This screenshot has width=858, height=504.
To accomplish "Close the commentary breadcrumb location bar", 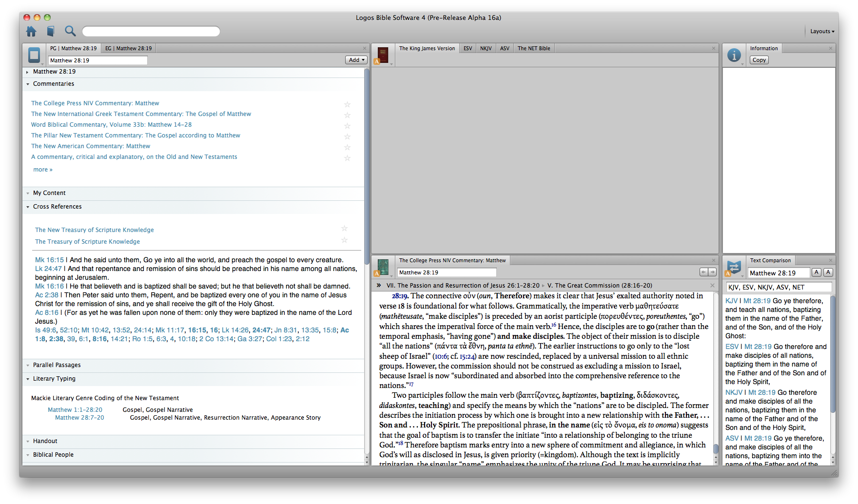I will pyautogui.click(x=712, y=285).
